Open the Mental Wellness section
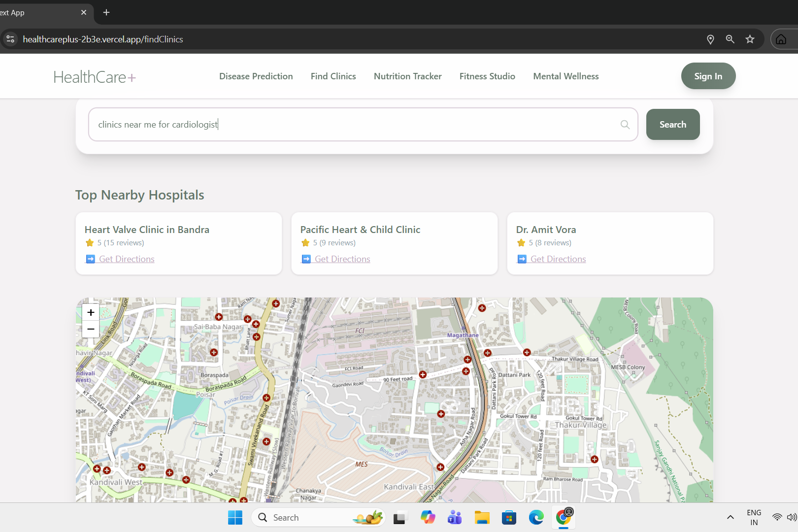The width and height of the screenshot is (798, 532). [x=566, y=76]
